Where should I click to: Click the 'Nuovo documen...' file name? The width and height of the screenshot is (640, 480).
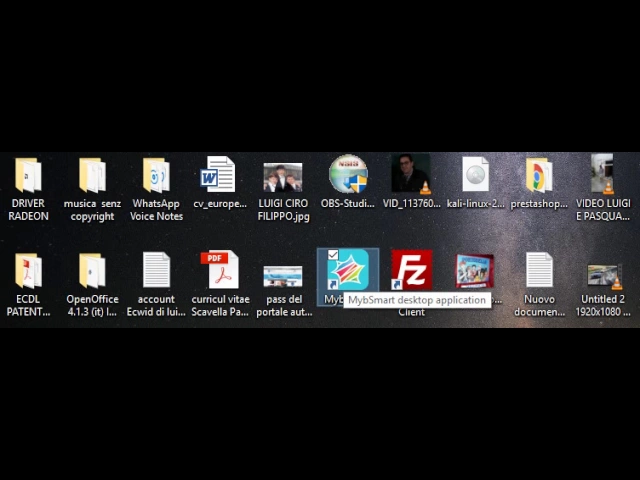(539, 305)
